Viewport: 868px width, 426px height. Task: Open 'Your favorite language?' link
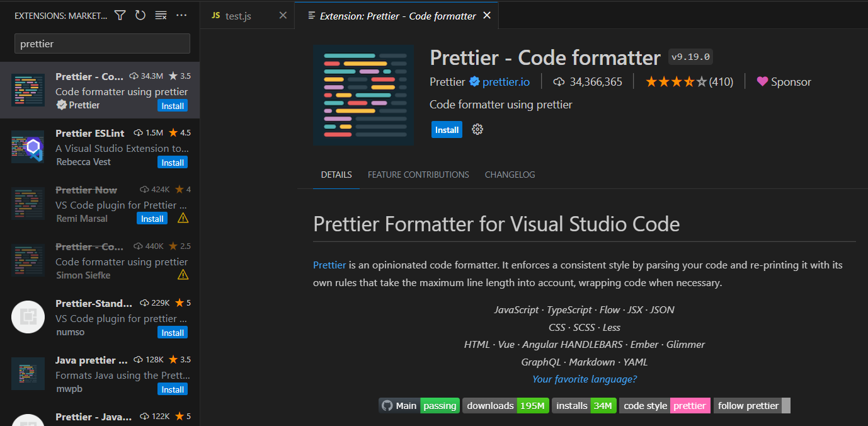pyautogui.click(x=585, y=379)
